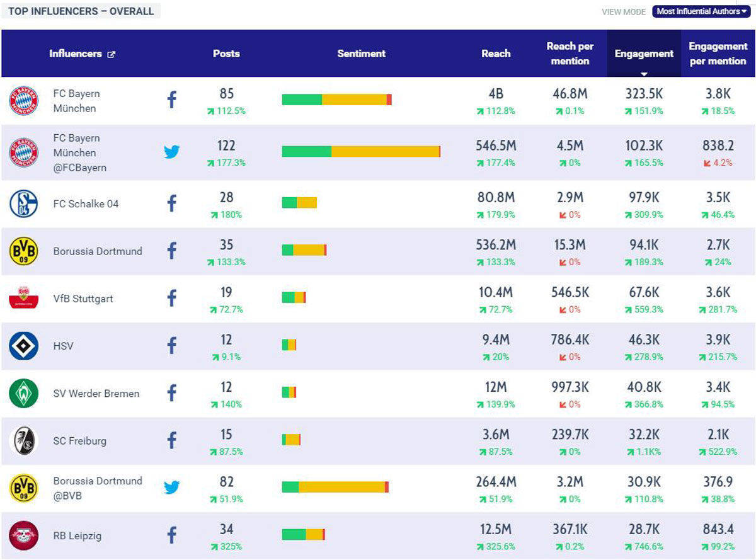Click the 3.9K engagement per mention for HSV
The height and width of the screenshot is (560, 756).
tap(718, 340)
